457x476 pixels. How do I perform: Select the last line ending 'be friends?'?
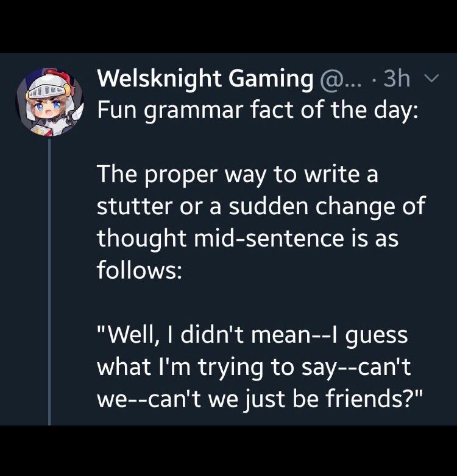[x=260, y=399]
